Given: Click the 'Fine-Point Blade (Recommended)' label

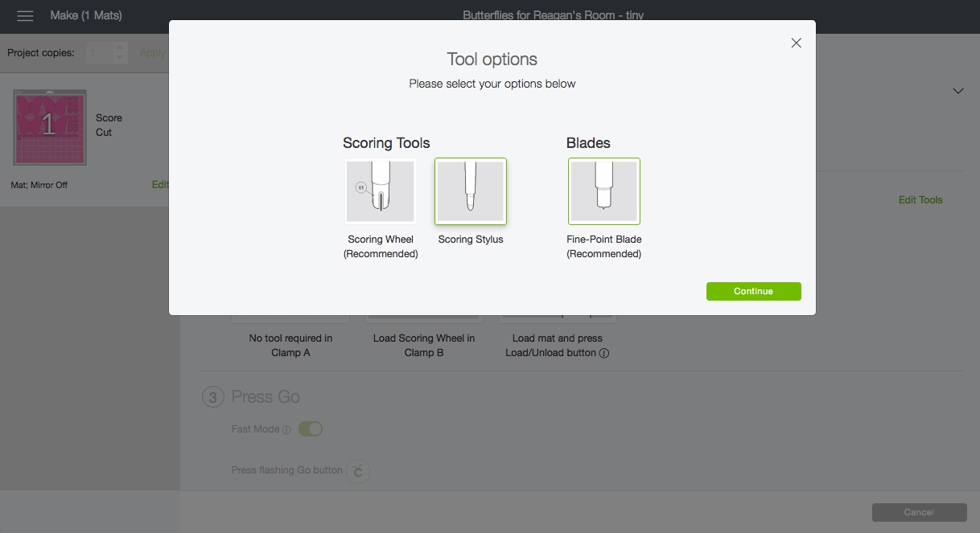Looking at the screenshot, I should click(604, 247).
